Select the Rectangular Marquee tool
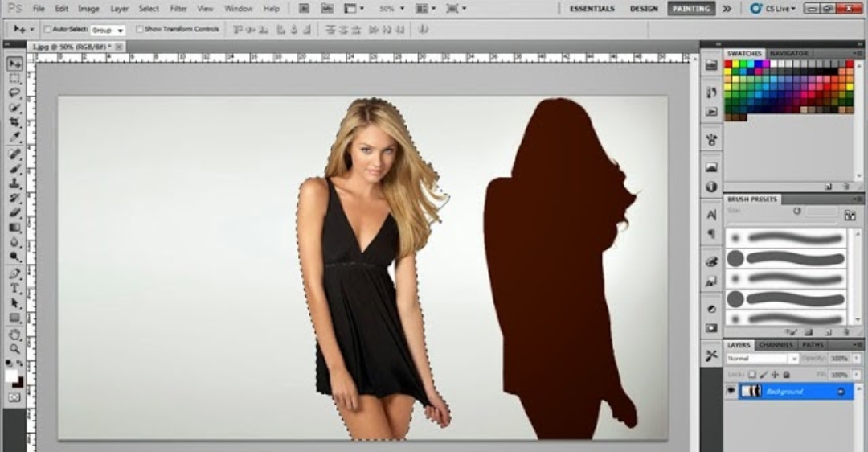Screen dimensions: 868x452 pos(14,78)
